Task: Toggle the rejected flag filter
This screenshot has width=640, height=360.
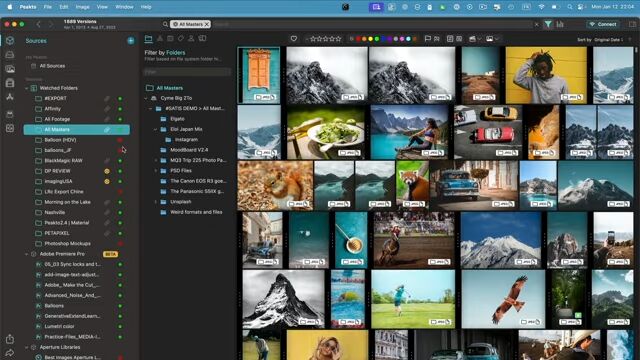Action: click(437, 39)
